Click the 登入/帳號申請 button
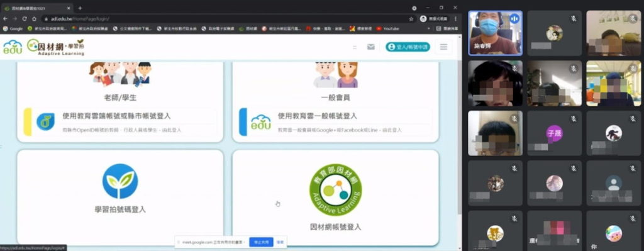644x251 pixels. coord(408,47)
